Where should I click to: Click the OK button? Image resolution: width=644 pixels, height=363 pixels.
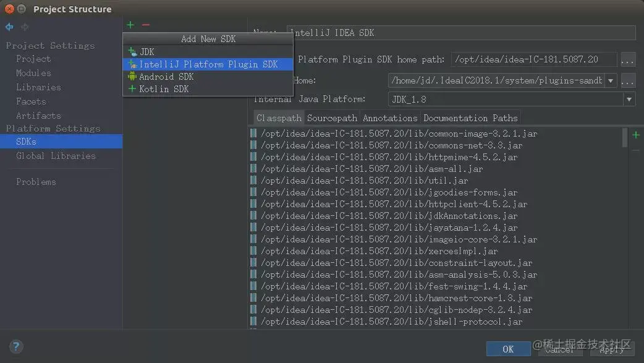point(508,349)
